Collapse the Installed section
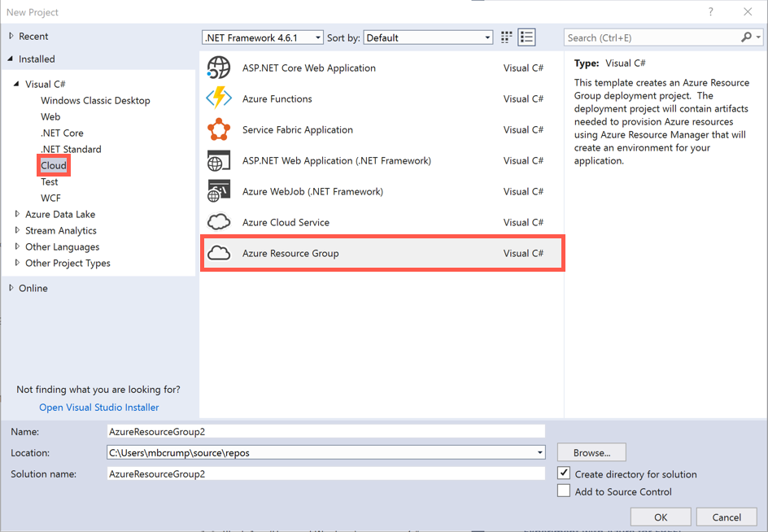768x532 pixels. point(11,59)
